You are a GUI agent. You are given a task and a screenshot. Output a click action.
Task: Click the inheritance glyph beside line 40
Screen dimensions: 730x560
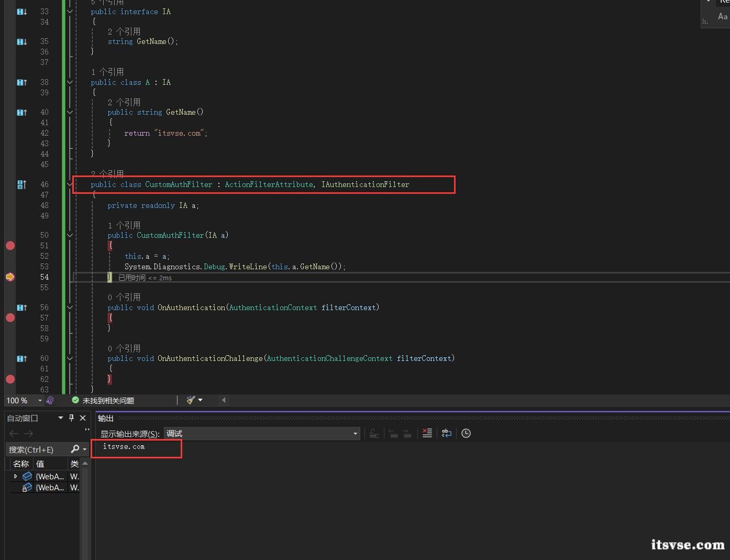pos(21,112)
